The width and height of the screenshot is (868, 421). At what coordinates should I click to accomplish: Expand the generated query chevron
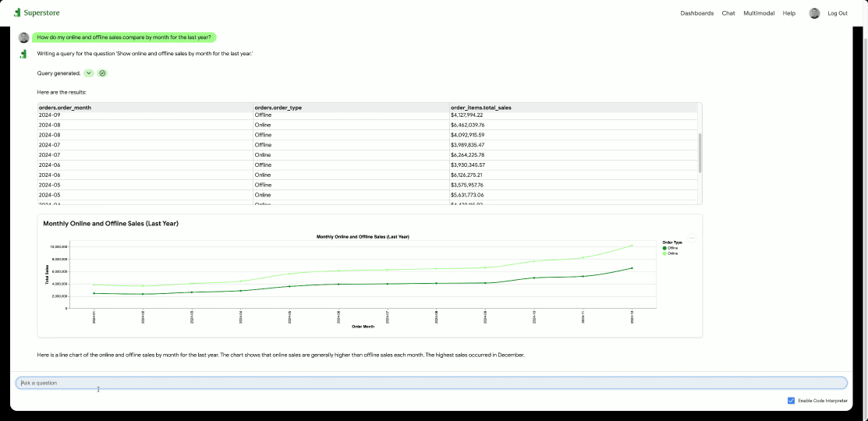pyautogui.click(x=89, y=73)
